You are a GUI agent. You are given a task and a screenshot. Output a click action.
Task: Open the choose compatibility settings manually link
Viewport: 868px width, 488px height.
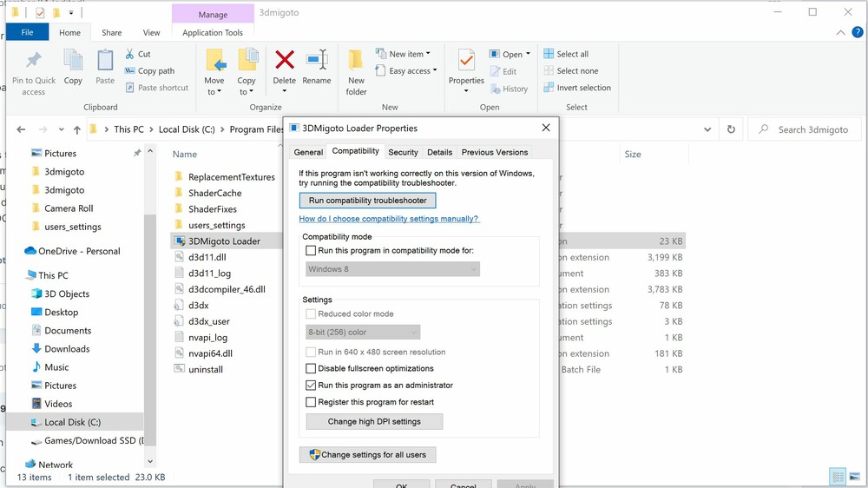point(389,219)
